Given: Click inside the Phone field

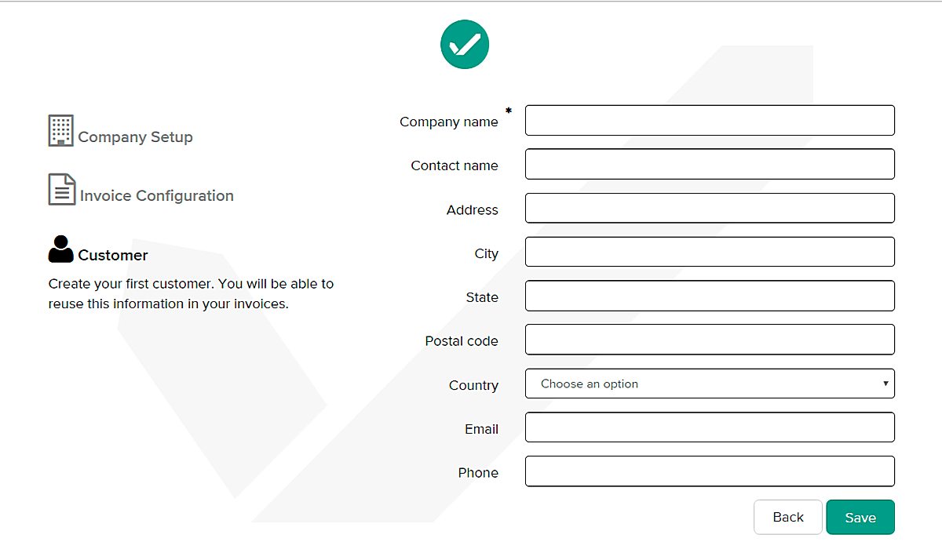Looking at the screenshot, I should (710, 472).
